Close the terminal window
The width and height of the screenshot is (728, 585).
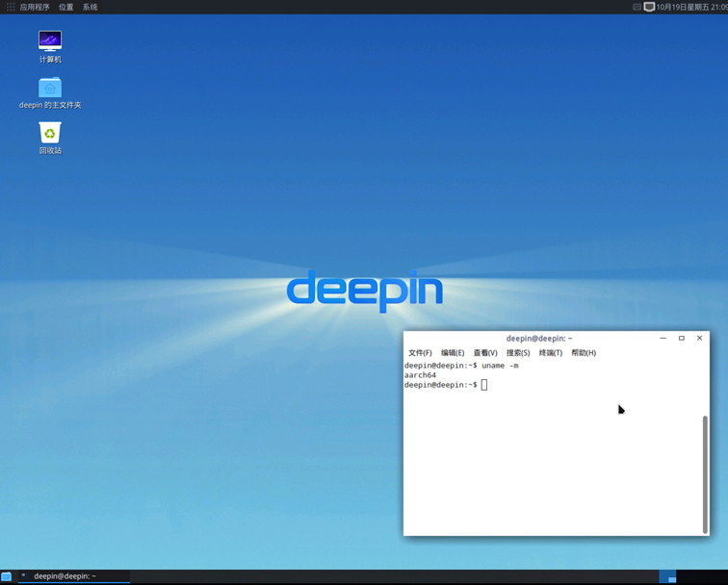point(700,338)
